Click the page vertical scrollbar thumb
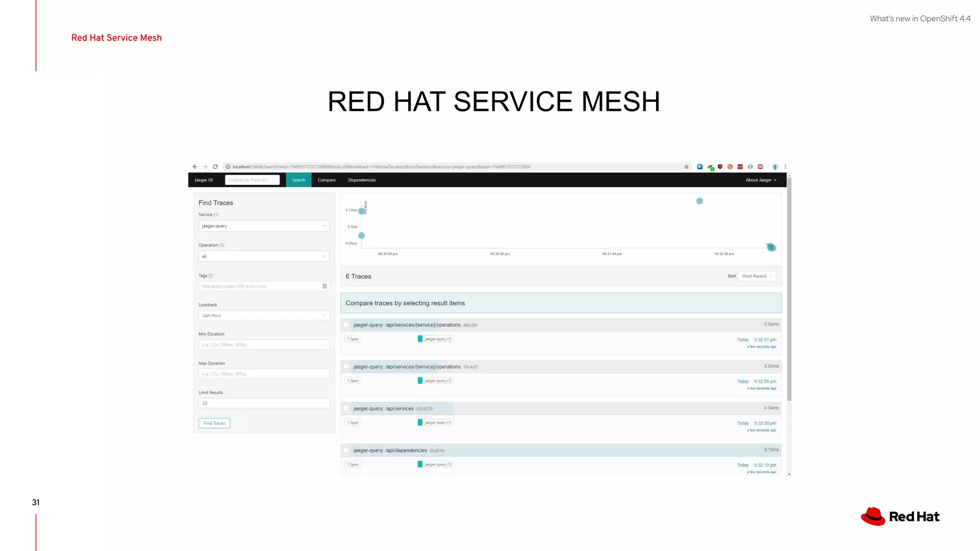980x551 pixels. (x=789, y=289)
